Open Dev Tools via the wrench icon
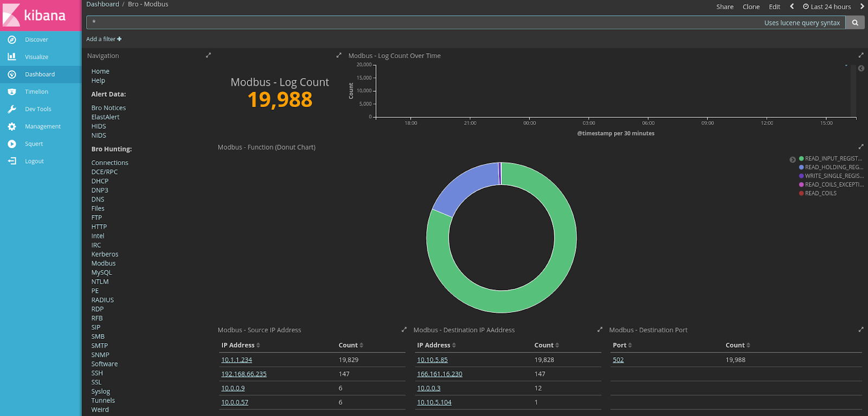Viewport: 868px width, 416px height. (x=12, y=109)
